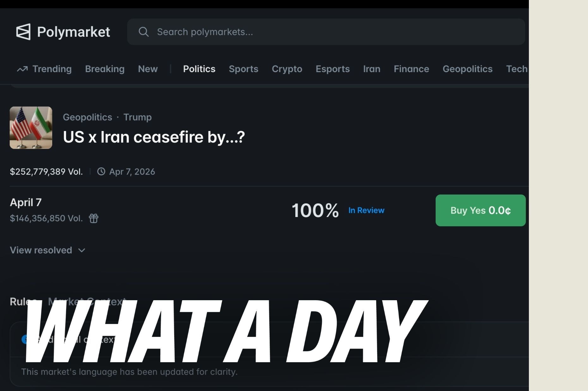Click the Polymarket logo icon

pos(23,32)
